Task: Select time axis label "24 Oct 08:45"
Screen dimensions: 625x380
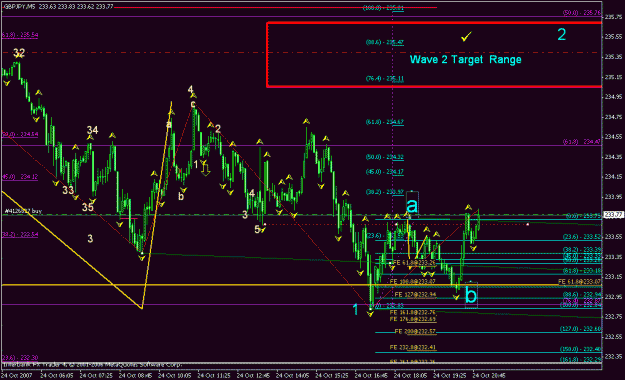Action: tap(135, 376)
